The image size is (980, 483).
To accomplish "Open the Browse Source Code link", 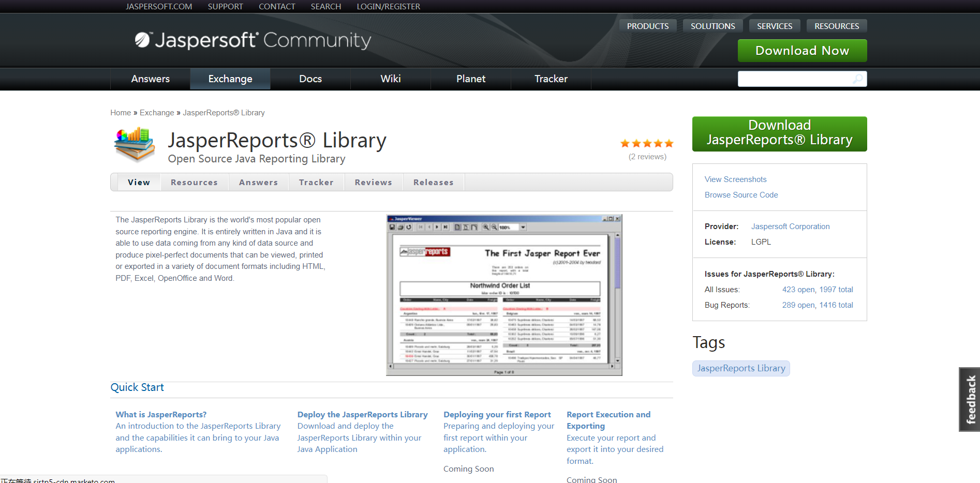I will click(741, 195).
